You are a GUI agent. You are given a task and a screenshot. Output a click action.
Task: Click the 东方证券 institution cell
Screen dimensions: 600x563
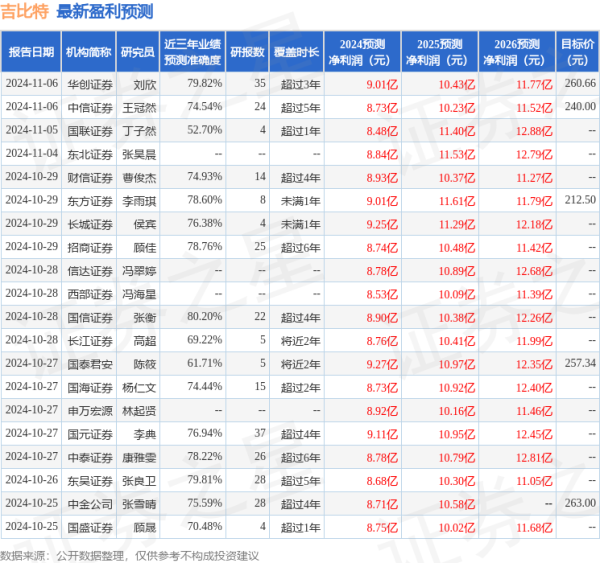tap(90, 201)
